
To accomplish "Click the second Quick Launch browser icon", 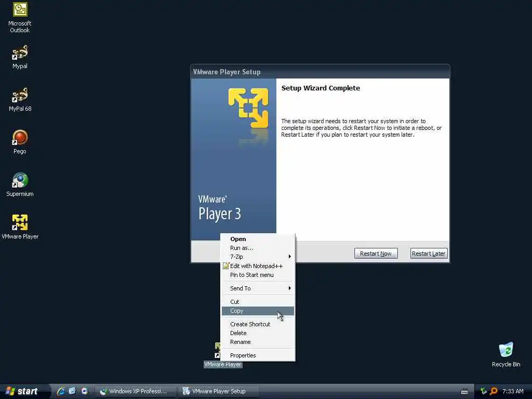I will [72, 391].
